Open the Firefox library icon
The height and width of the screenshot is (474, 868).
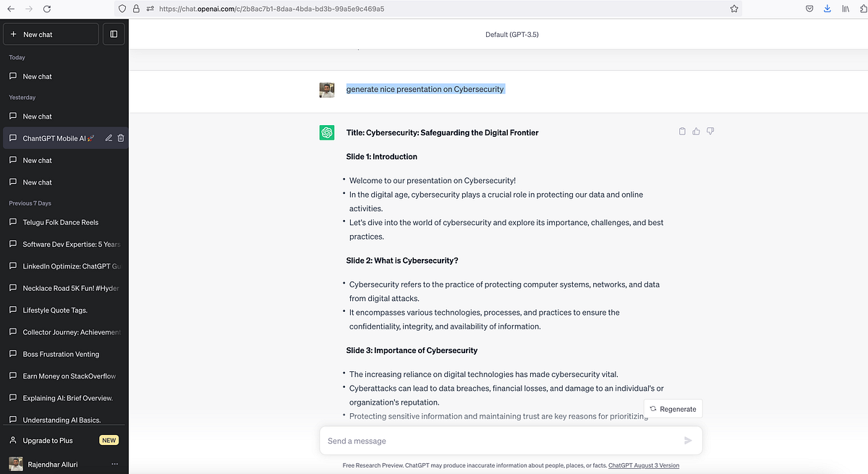(845, 9)
